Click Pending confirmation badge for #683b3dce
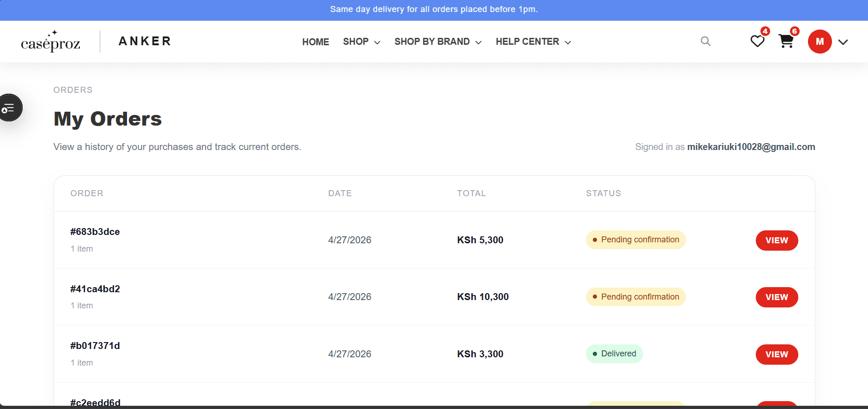Image resolution: width=868 pixels, height=409 pixels. [636, 240]
